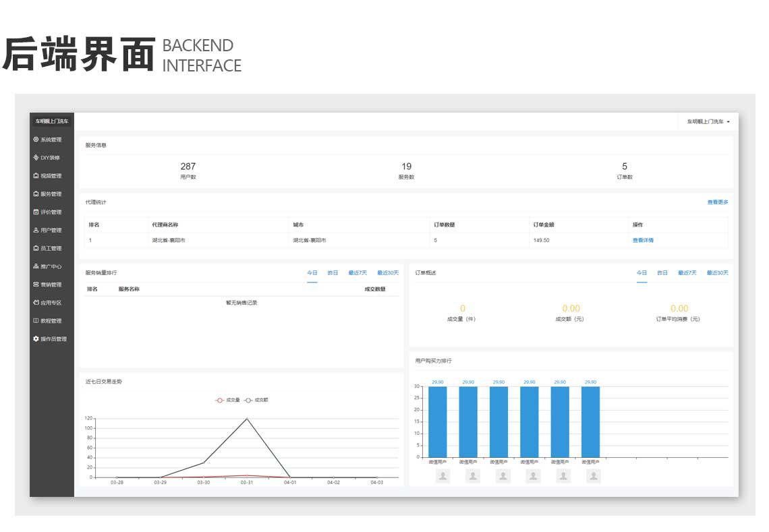Screen dimensions: 769x532
Task: Click the 用户管理 person icon
Action: tap(36, 231)
